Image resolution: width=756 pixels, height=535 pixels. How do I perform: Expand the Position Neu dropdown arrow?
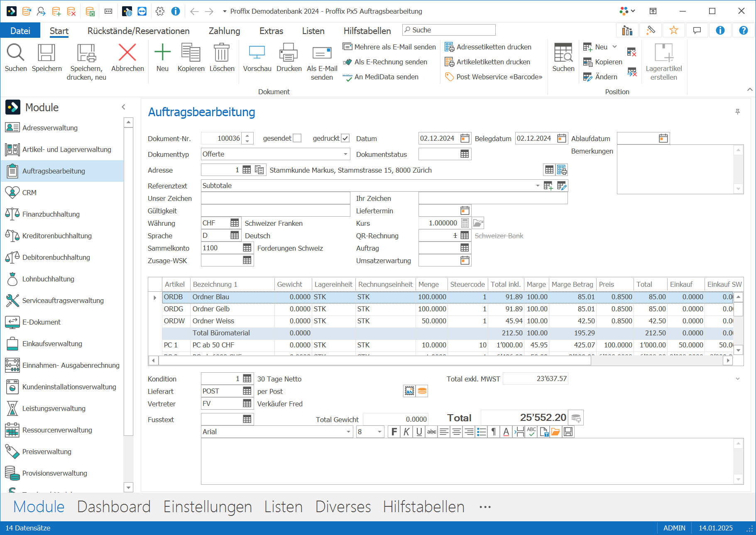(615, 47)
